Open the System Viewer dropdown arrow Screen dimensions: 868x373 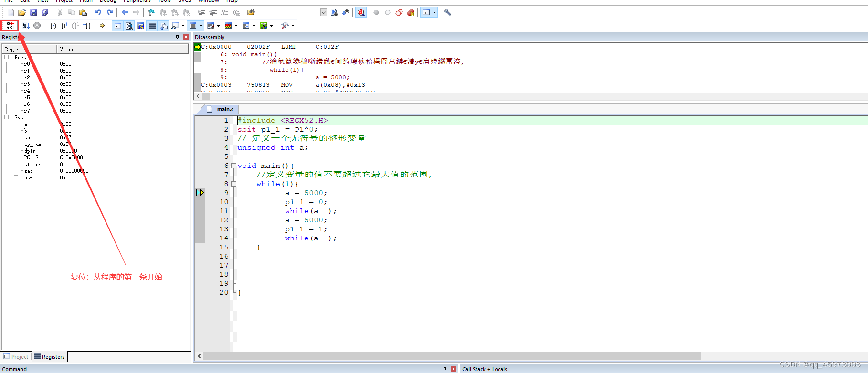pyautogui.click(x=272, y=26)
